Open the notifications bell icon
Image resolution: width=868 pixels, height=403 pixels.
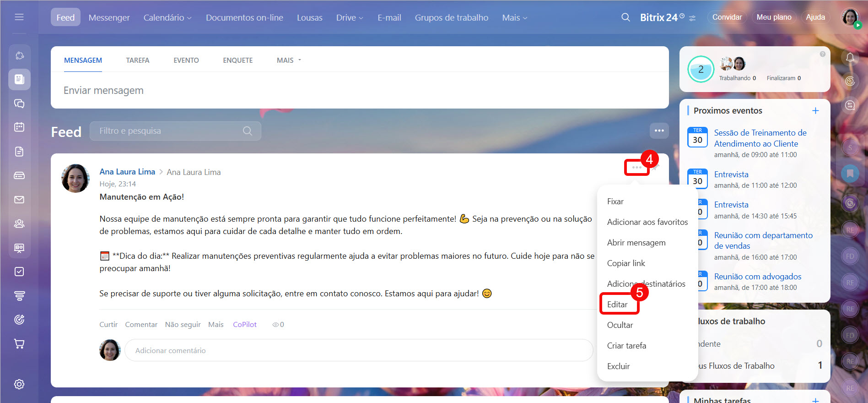pos(850,58)
